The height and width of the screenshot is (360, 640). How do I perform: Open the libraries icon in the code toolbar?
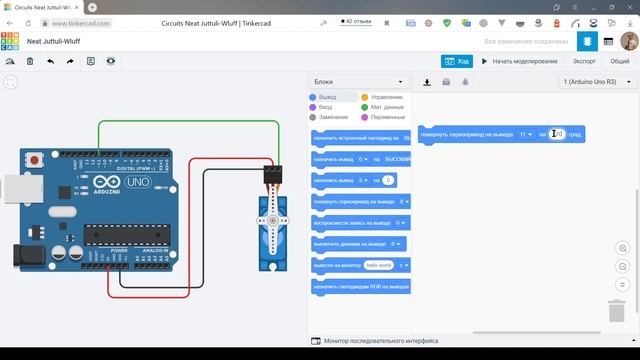(446, 82)
